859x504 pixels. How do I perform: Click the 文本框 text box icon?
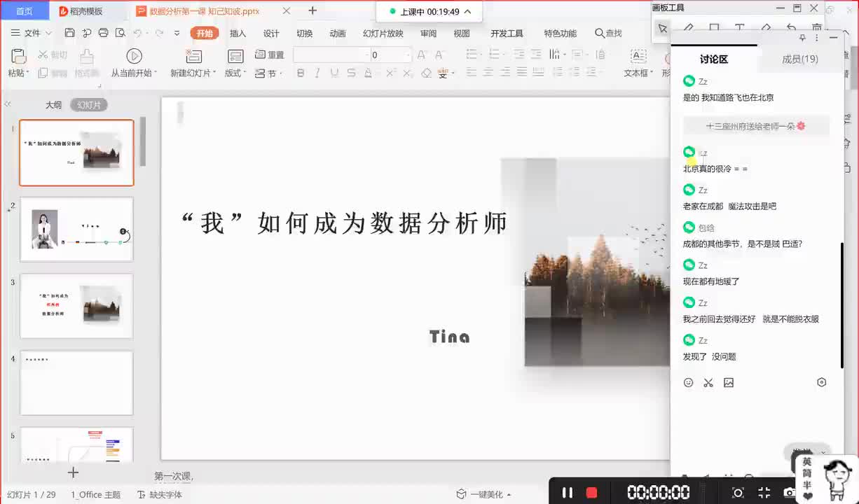638,56
